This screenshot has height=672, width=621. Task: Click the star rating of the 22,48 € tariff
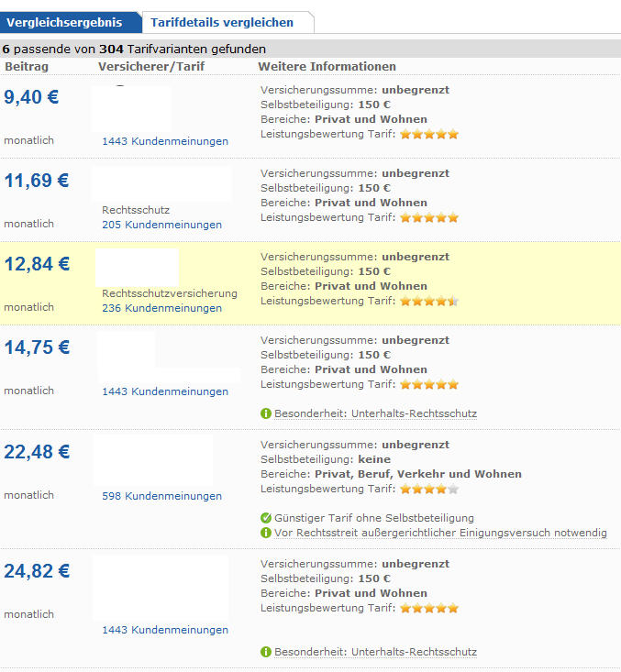[428, 489]
